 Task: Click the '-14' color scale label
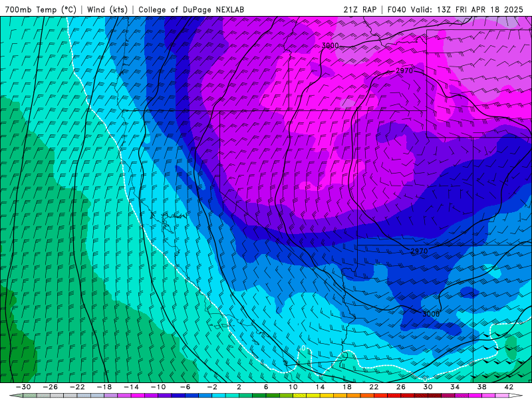pyautogui.click(x=131, y=387)
